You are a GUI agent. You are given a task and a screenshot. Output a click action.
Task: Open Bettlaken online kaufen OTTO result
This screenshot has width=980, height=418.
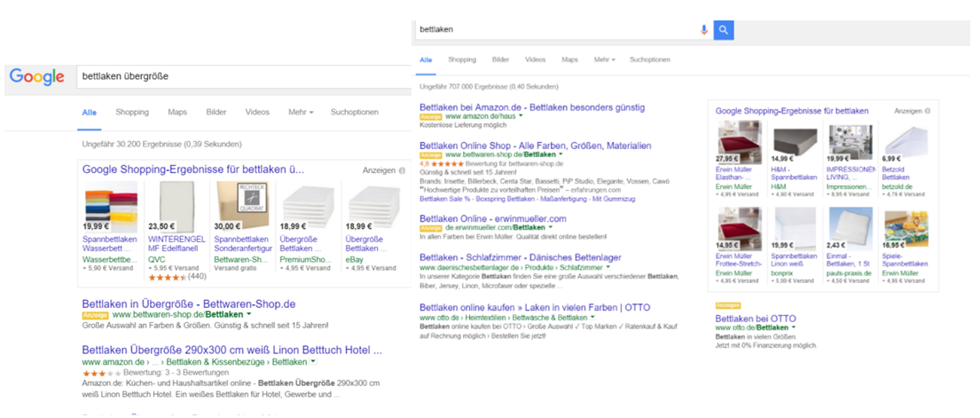(x=535, y=308)
